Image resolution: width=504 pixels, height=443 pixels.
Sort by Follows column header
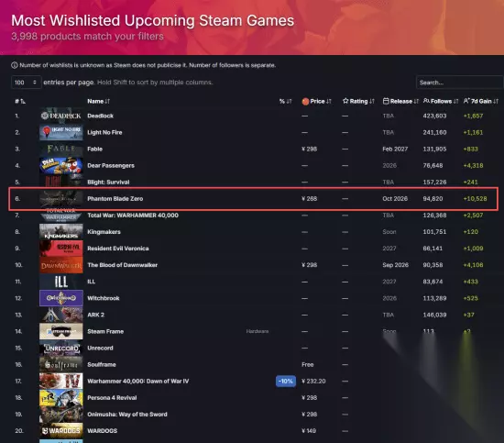[441, 101]
